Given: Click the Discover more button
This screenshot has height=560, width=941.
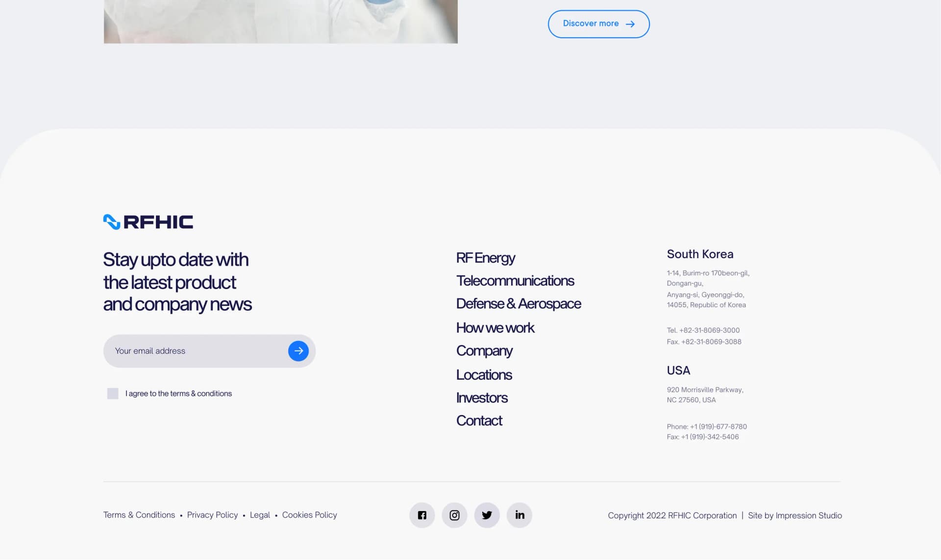Looking at the screenshot, I should [x=599, y=24].
